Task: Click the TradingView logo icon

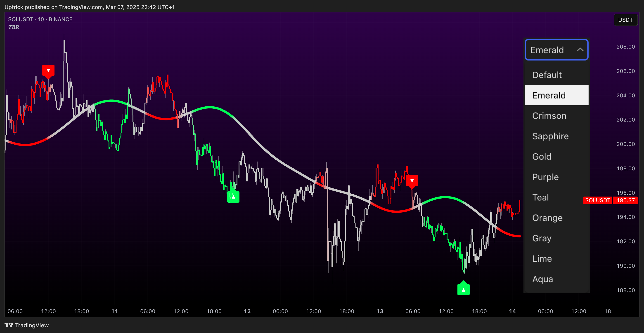Action: (9, 325)
